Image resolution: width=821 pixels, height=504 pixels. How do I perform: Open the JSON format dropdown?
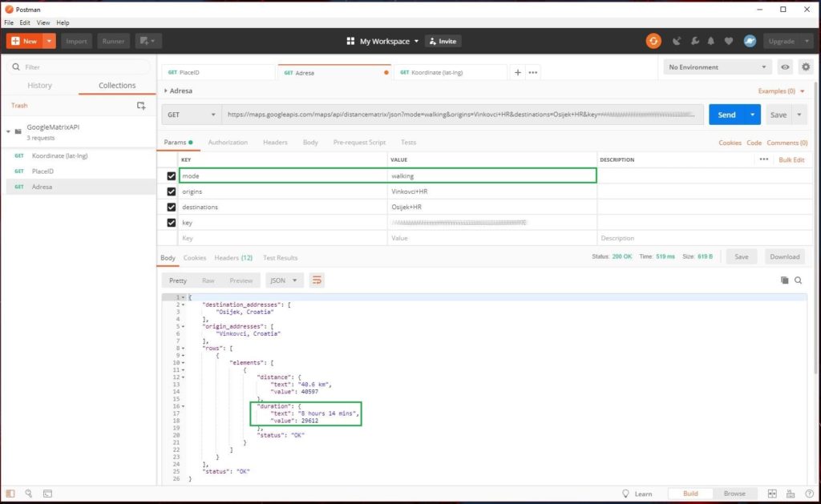pos(285,280)
